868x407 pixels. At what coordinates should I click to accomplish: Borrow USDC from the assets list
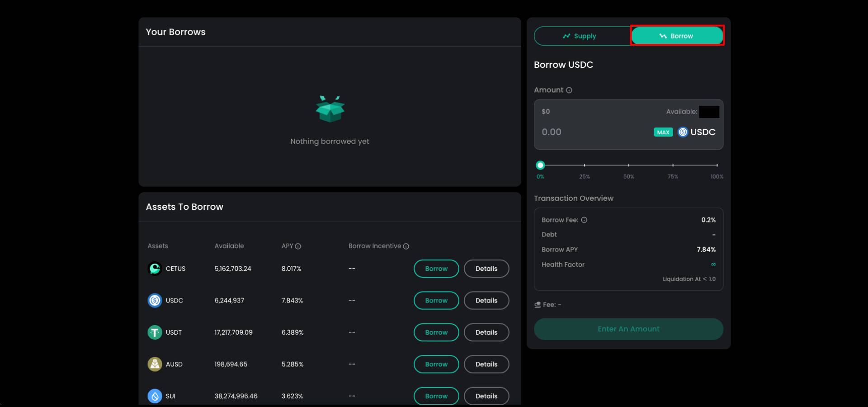pyautogui.click(x=436, y=300)
